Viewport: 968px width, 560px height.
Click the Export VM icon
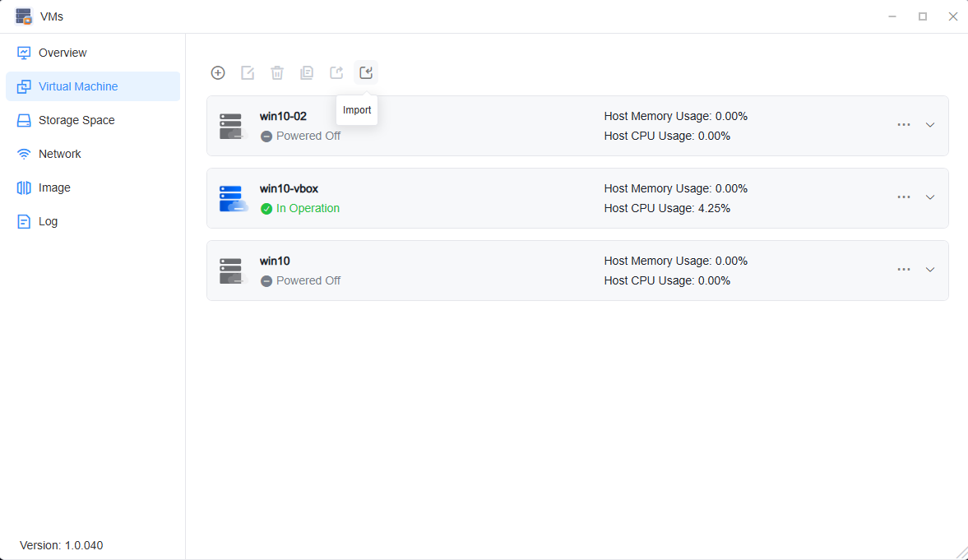coord(336,72)
